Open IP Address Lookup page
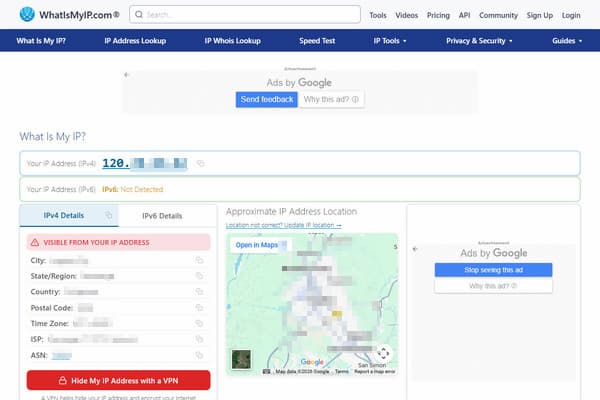This screenshot has height=400, width=600. (135, 41)
